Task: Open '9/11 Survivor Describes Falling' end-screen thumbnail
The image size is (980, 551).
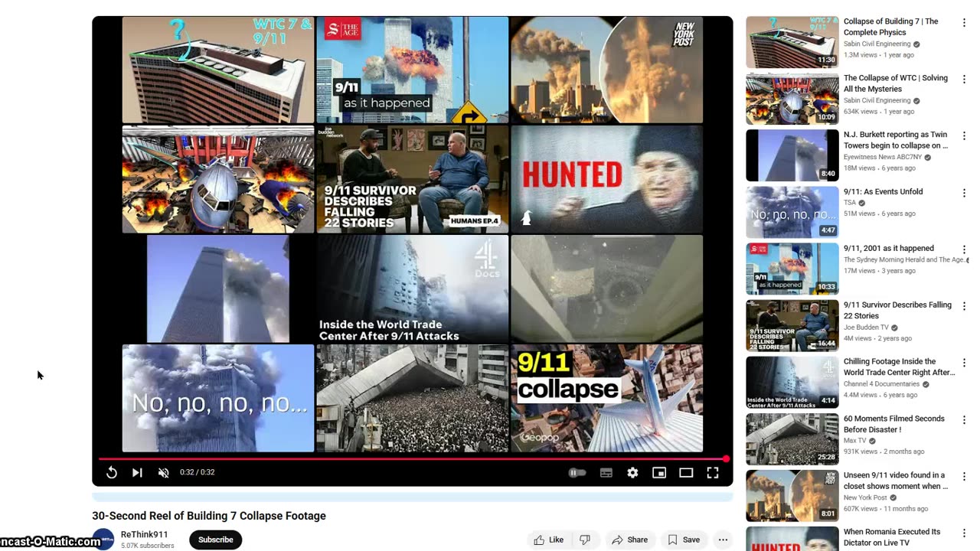Action: coord(413,179)
